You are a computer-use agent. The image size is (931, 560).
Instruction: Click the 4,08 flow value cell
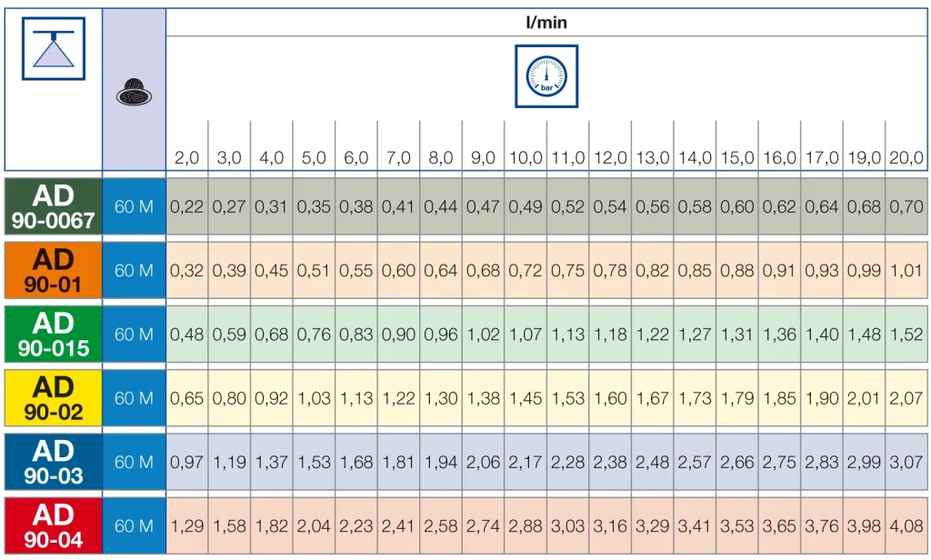(906, 525)
